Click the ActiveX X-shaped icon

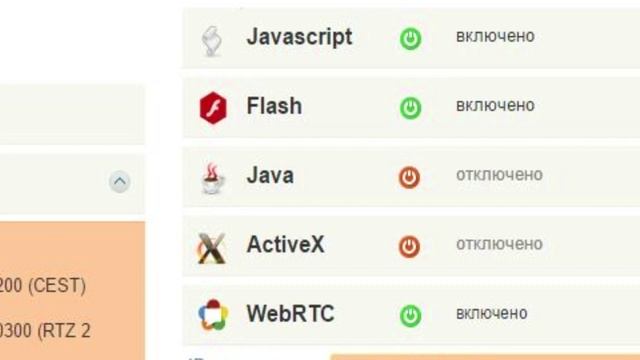tap(211, 248)
